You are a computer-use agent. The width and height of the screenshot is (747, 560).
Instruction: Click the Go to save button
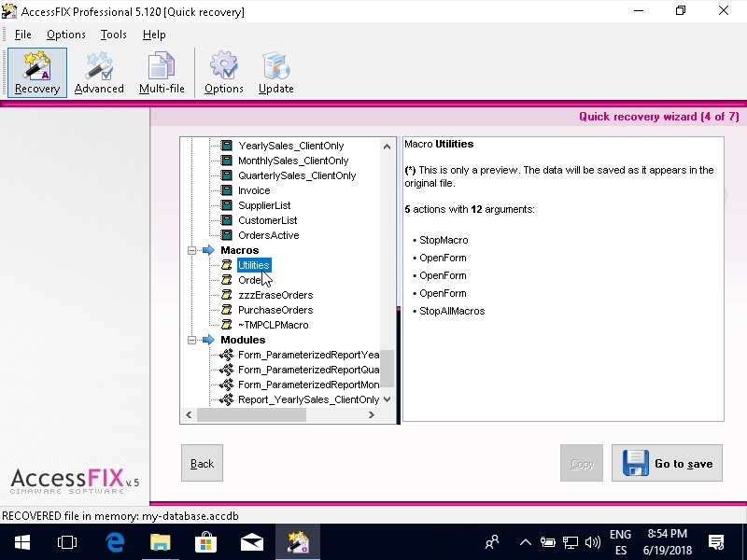coord(667,463)
